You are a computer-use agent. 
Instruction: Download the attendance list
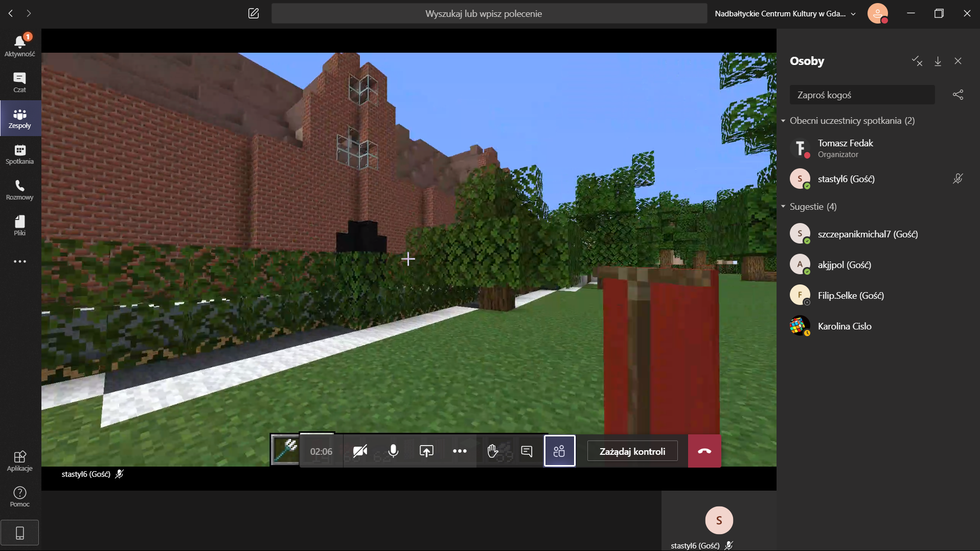(x=938, y=61)
